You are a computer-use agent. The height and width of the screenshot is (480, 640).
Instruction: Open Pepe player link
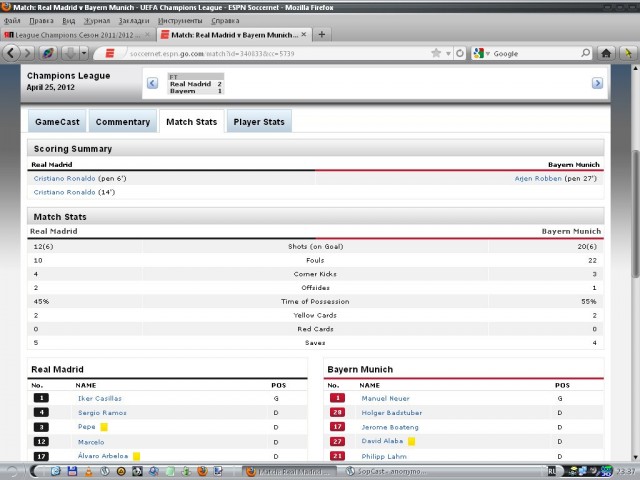tap(87, 427)
